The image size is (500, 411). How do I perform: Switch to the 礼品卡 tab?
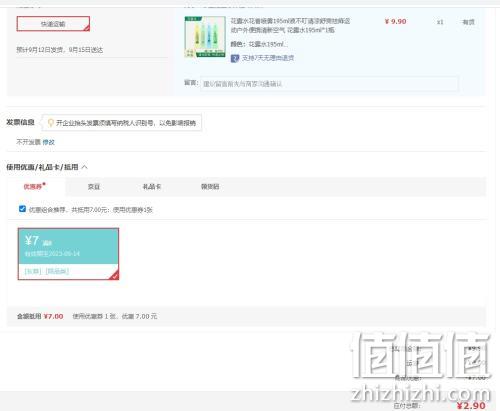point(152,187)
